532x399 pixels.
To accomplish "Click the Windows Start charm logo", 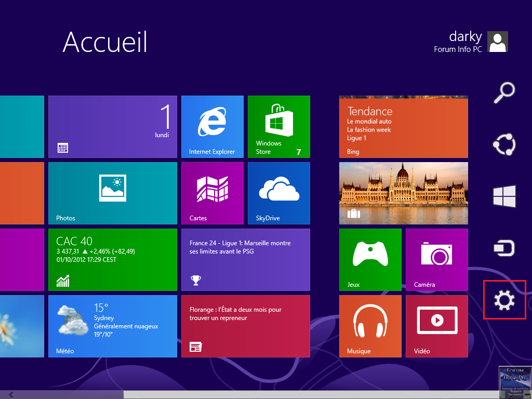I will [504, 196].
